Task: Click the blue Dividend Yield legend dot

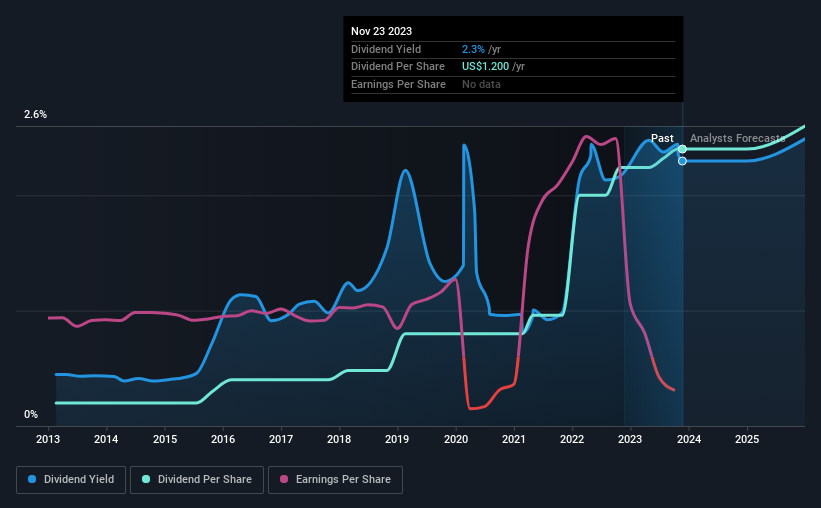Action: (x=32, y=479)
